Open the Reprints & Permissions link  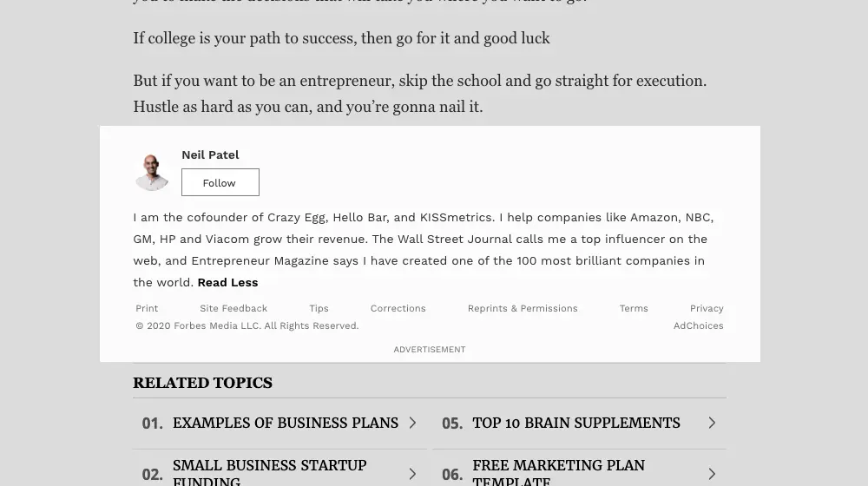pyautogui.click(x=522, y=308)
